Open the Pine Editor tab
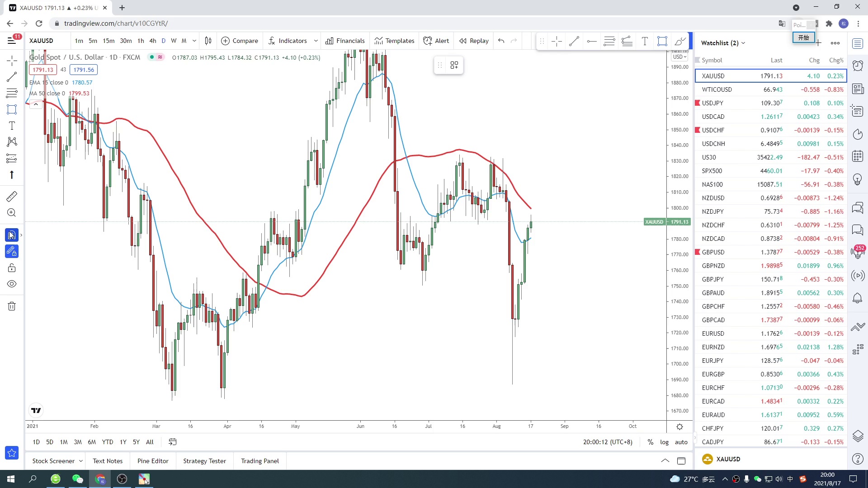 [x=153, y=461]
